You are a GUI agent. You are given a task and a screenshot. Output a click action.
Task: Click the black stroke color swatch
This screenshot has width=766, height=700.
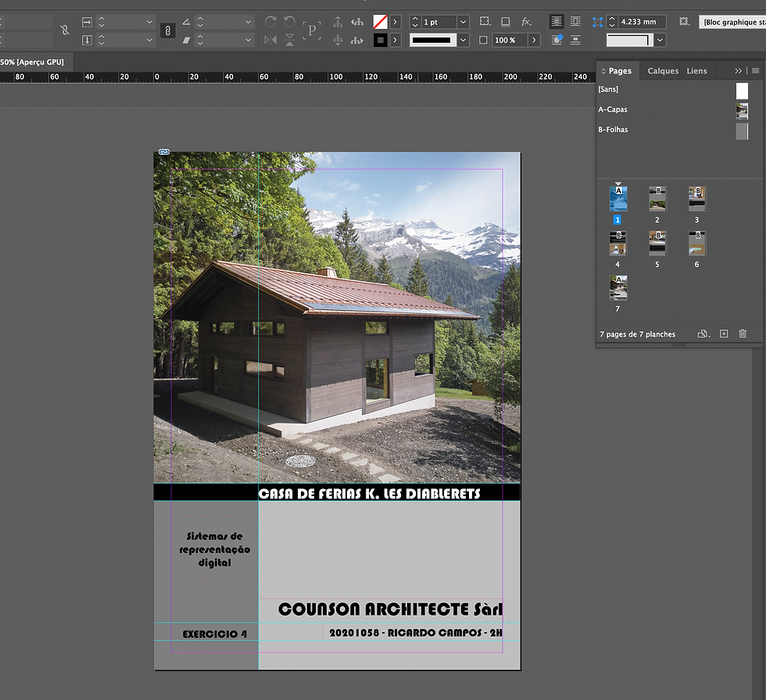pyautogui.click(x=381, y=40)
